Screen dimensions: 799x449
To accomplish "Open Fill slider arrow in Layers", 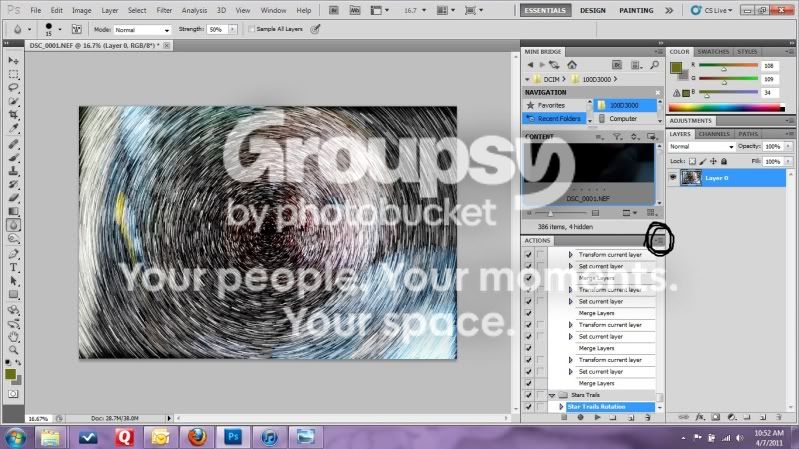I will click(788, 161).
